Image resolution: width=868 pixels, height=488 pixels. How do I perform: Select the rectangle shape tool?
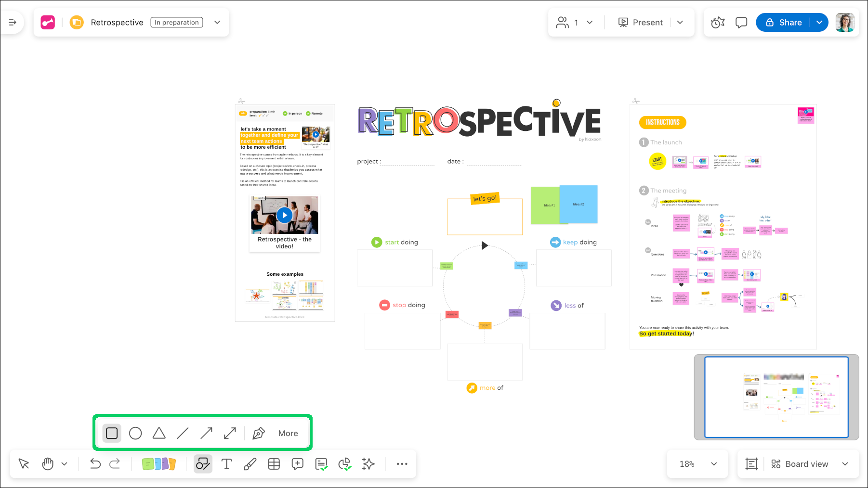coord(112,433)
